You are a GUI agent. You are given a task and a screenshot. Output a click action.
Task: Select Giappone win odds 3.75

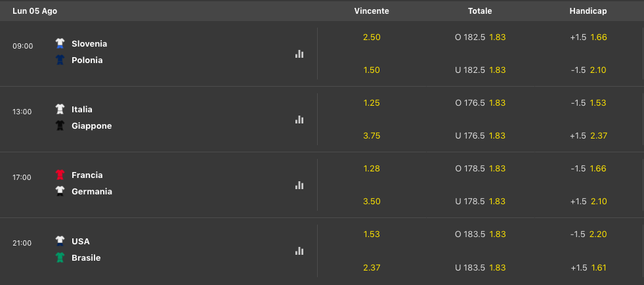(x=372, y=136)
